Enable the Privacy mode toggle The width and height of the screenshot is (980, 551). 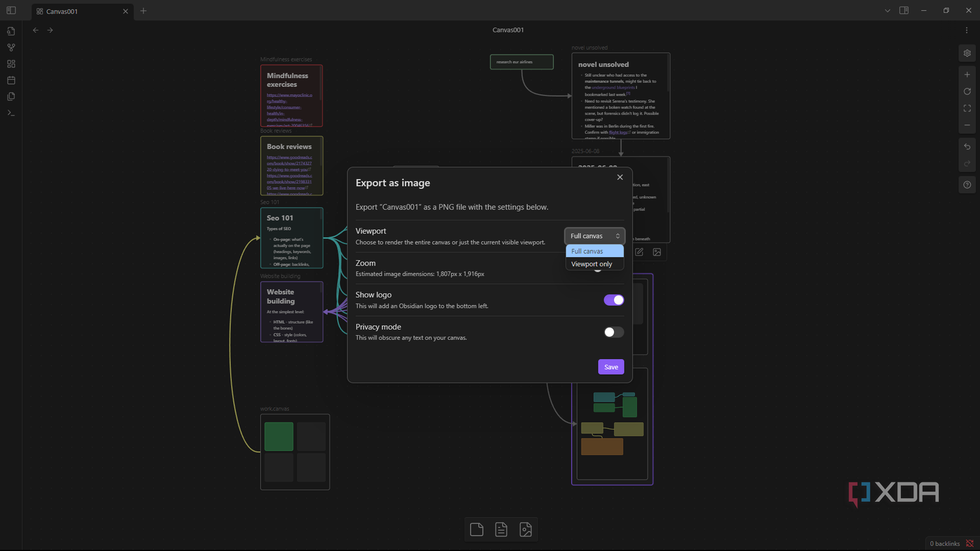point(613,332)
